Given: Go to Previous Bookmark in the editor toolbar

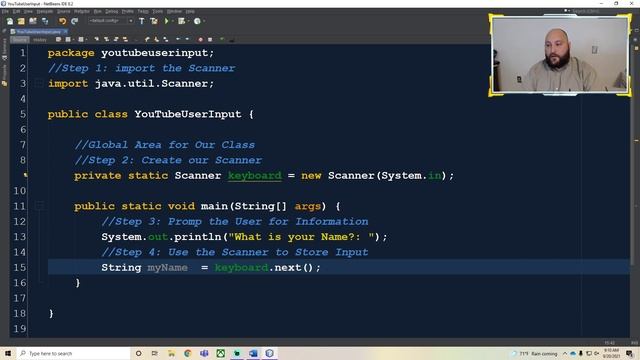Looking at the screenshot, I should [147, 39].
